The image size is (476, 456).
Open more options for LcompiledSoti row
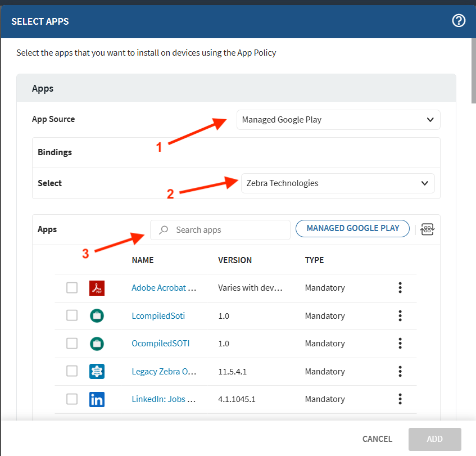[400, 315]
